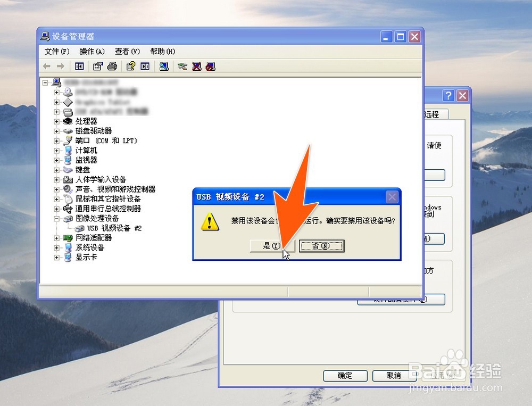532x406 pixels.
Task: Confirm disabling with the 是(Y) button
Action: 272,246
